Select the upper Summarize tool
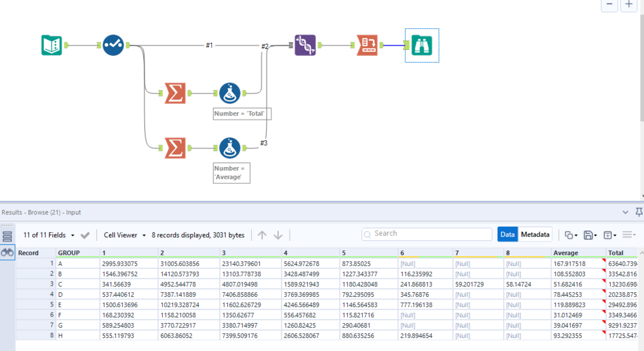The width and height of the screenshot is (644, 351). coord(175,93)
